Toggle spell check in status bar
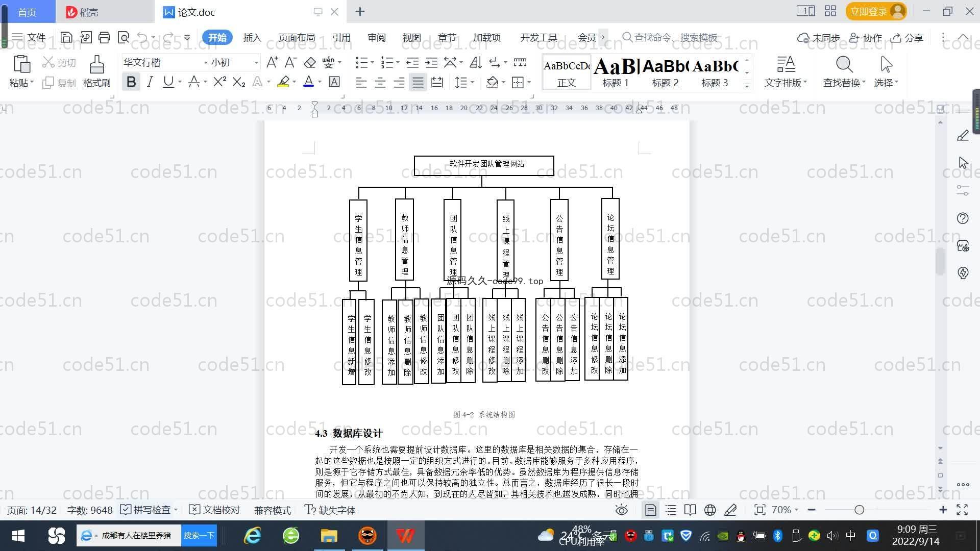 pyautogui.click(x=145, y=510)
